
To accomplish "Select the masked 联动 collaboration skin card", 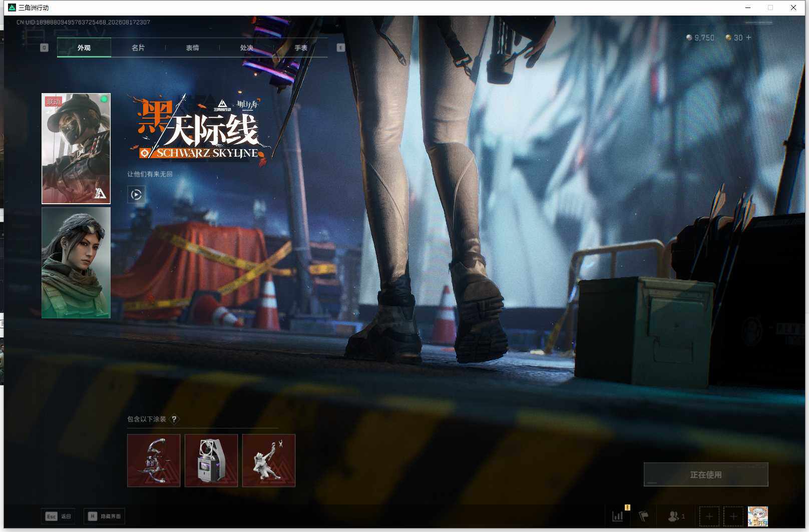I will coord(76,149).
